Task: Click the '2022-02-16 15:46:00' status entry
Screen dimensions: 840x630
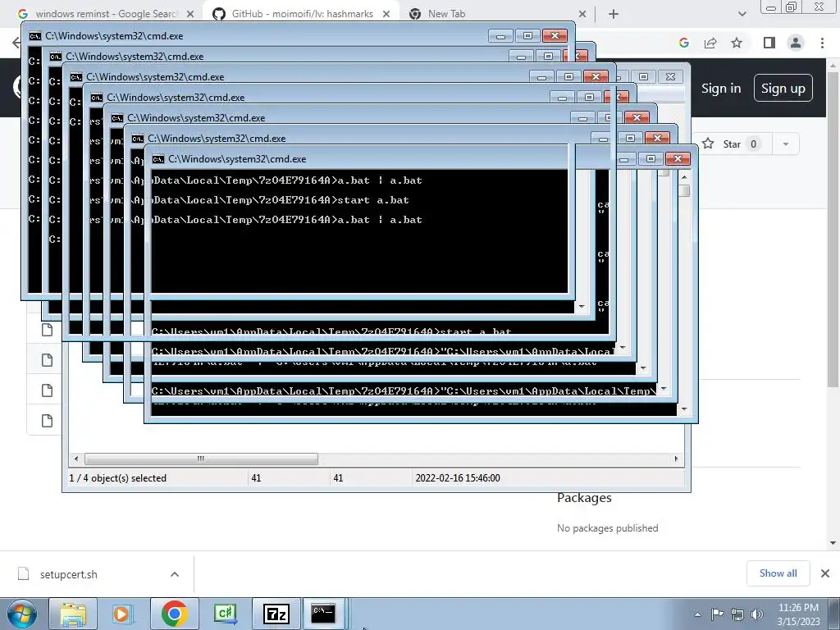Action: click(x=458, y=478)
